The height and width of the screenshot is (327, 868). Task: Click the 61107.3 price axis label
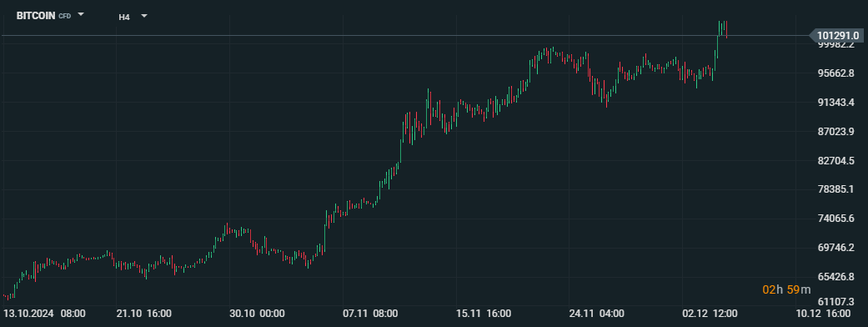tap(835, 301)
